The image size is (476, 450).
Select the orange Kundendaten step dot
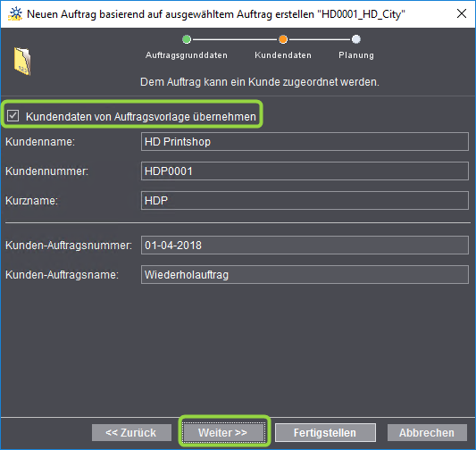(x=283, y=39)
